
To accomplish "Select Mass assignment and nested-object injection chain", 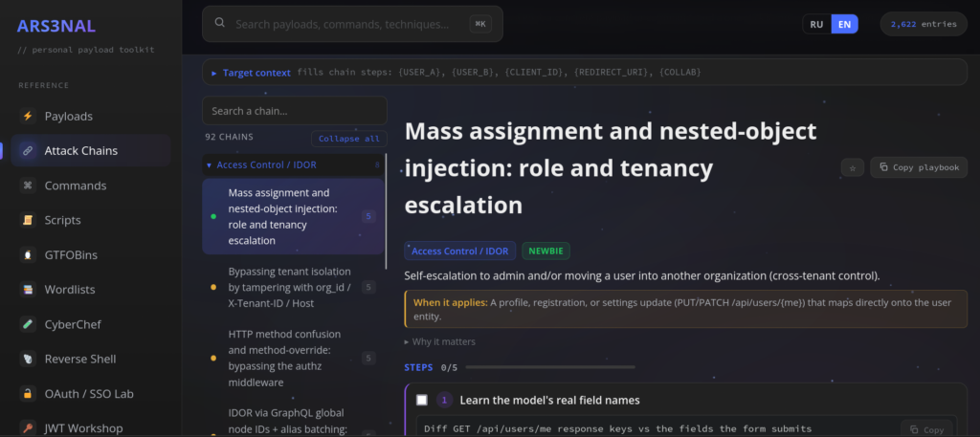I will 293,217.
